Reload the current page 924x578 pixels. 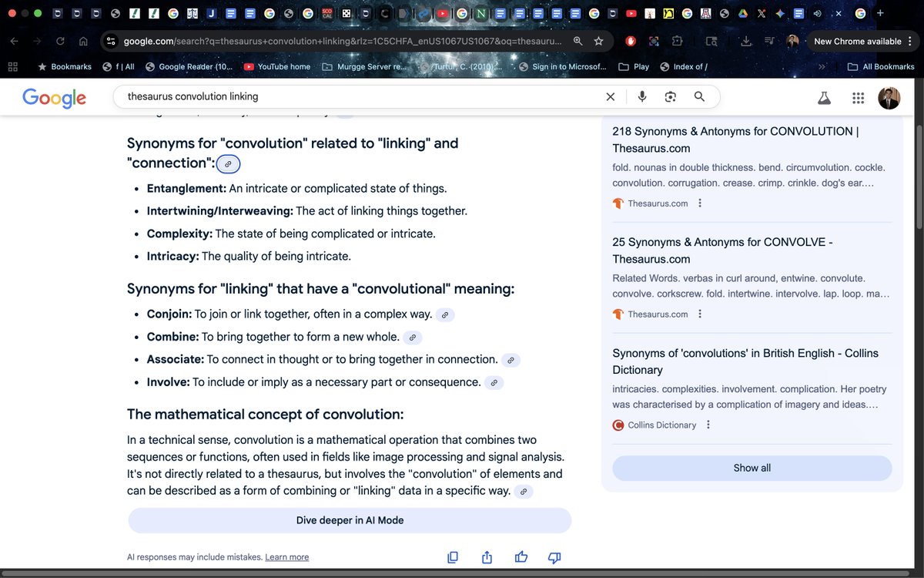[60, 41]
